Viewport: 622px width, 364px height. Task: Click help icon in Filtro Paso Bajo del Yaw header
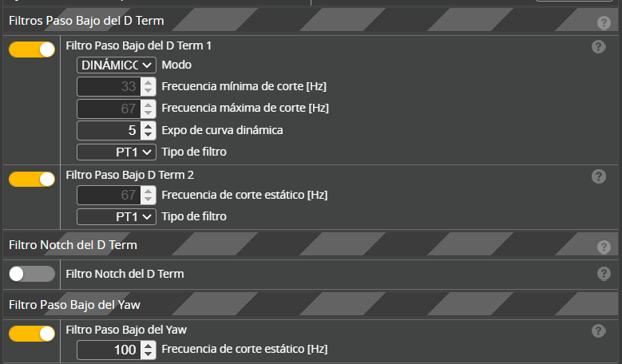[x=604, y=305]
